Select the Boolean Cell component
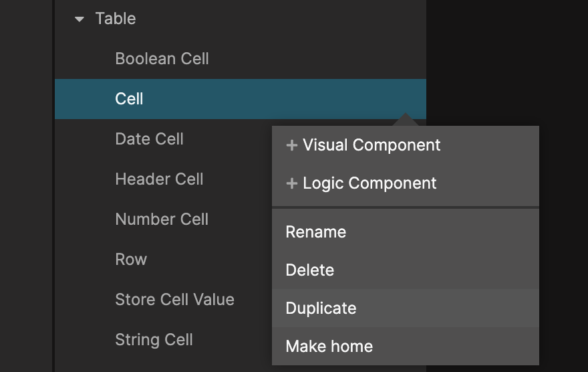The height and width of the screenshot is (372, 588). [x=162, y=59]
